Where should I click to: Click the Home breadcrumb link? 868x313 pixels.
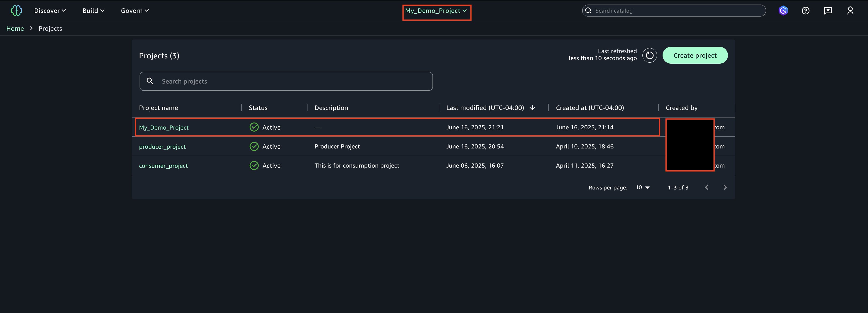click(15, 29)
